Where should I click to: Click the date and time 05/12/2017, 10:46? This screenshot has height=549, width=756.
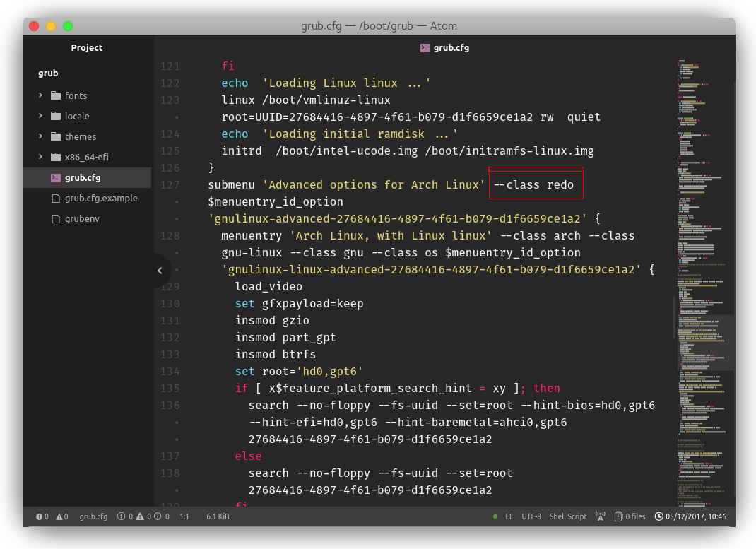(x=696, y=516)
